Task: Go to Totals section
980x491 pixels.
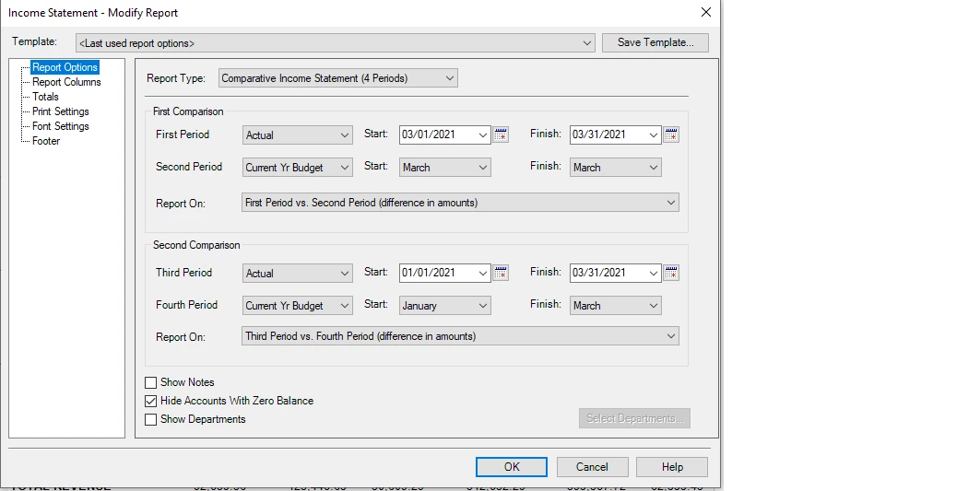Action: coord(45,97)
